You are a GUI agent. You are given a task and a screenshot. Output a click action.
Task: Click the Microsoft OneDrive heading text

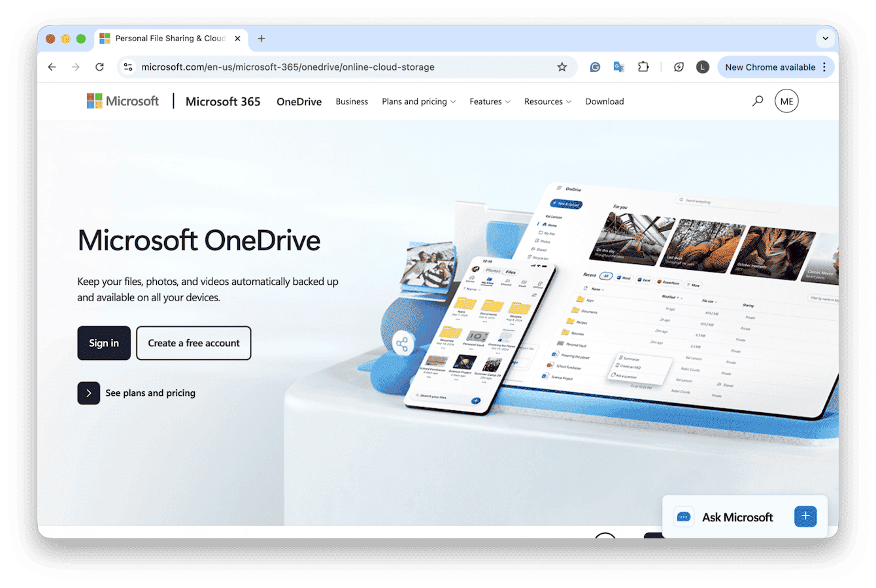[x=199, y=240]
